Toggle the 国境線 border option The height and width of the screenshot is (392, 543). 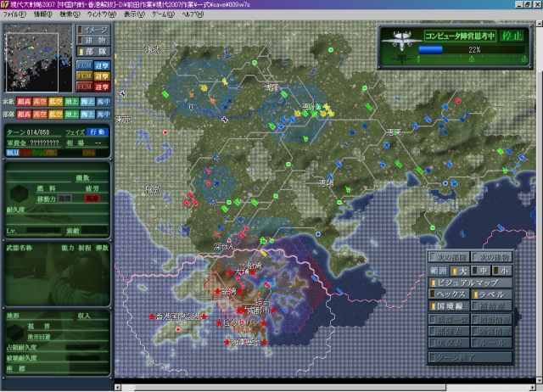pyautogui.click(x=449, y=306)
